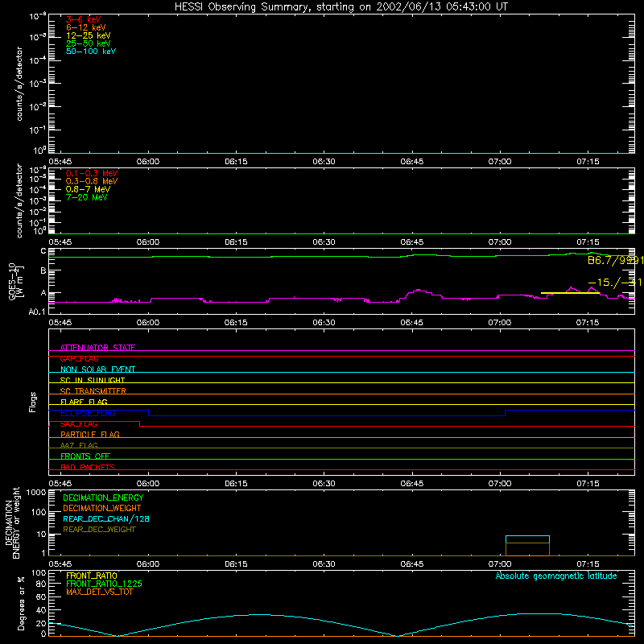Select the NON_SOLAR_EVENT flag label
The image size is (644, 644).
[x=97, y=369]
